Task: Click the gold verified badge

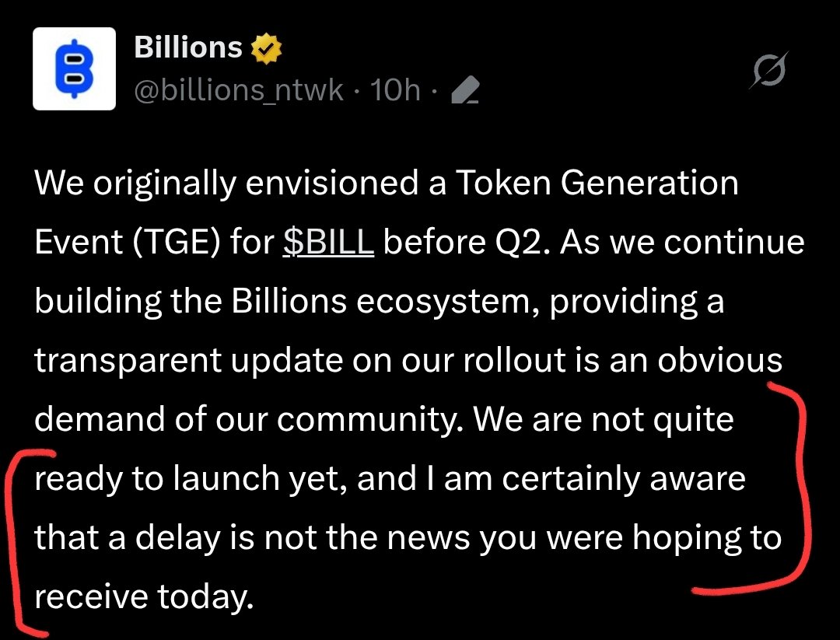Action: tap(265, 50)
